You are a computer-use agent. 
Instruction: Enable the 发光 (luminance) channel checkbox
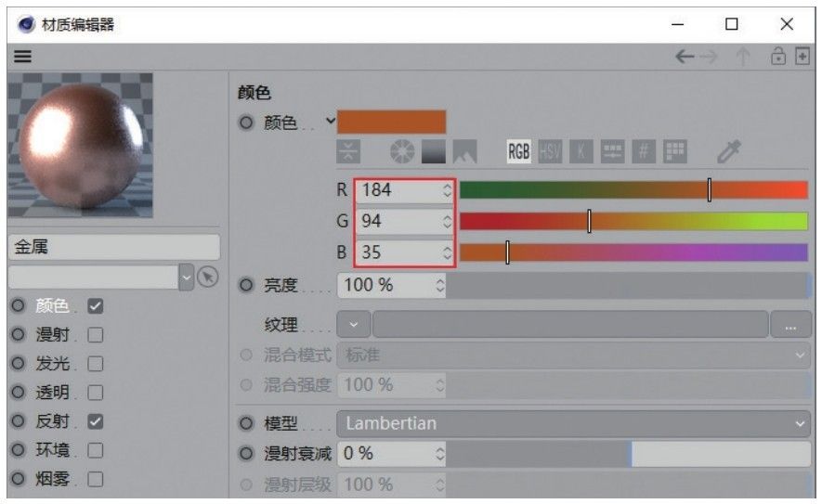[95, 364]
